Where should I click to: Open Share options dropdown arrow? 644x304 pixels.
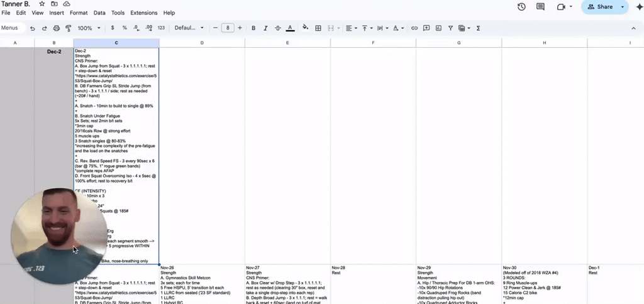click(x=623, y=6)
